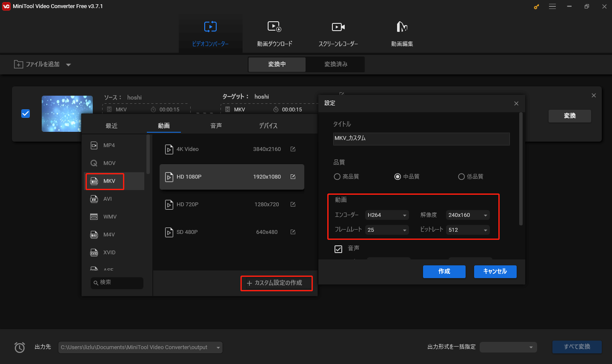
Task: Click the target duration clock icon
Action: tap(276, 110)
